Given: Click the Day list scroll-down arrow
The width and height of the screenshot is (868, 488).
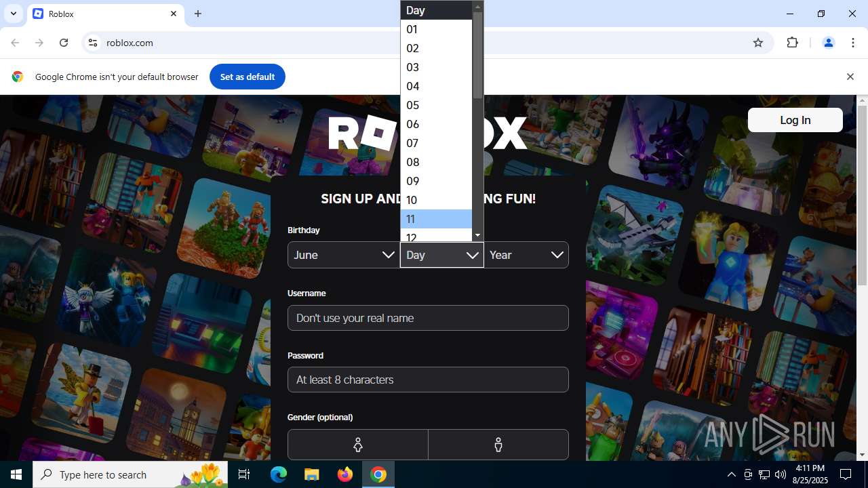Looking at the screenshot, I should point(477,235).
